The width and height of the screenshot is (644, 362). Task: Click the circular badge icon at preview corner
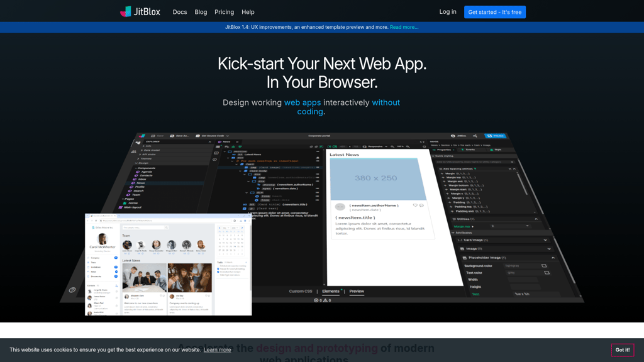(x=72, y=290)
